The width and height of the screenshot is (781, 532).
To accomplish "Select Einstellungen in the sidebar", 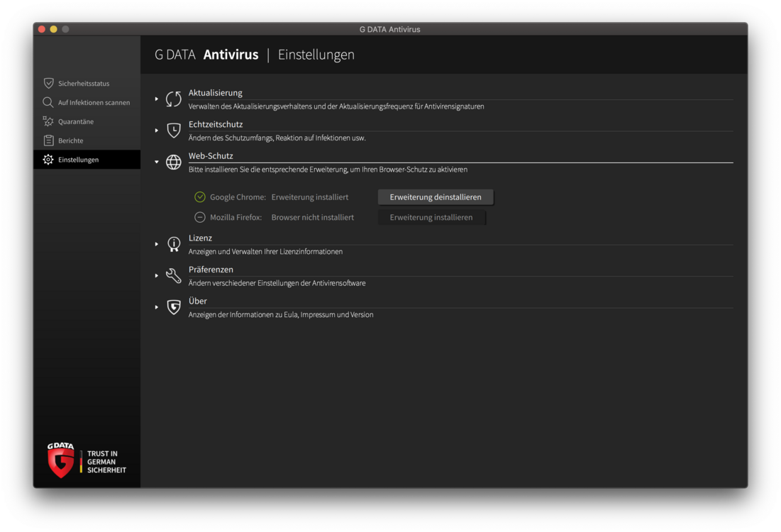I will (x=87, y=160).
